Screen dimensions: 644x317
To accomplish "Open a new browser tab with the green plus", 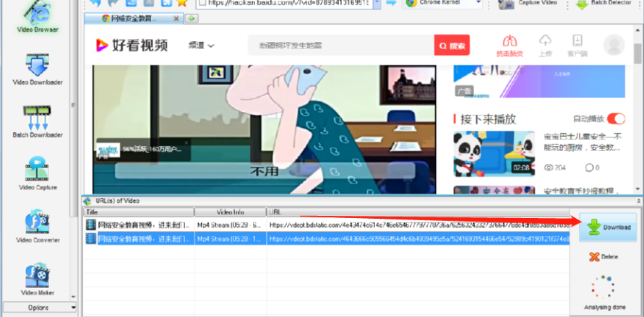I will tap(192, 19).
